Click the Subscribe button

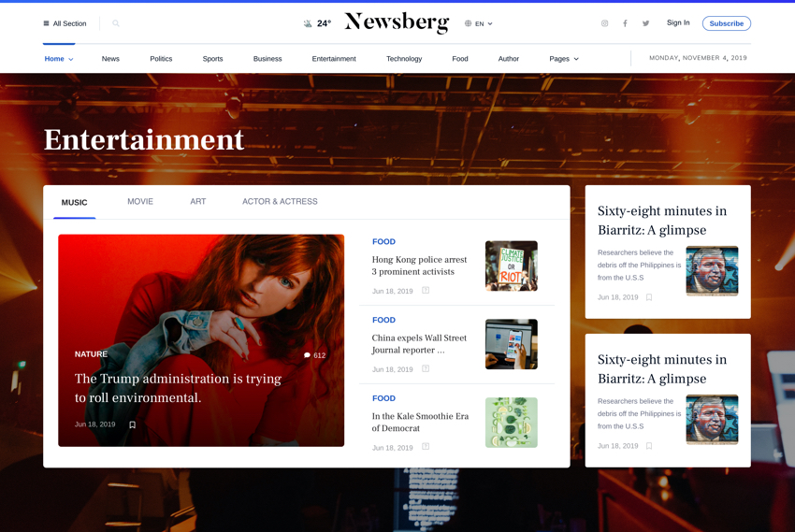point(726,23)
